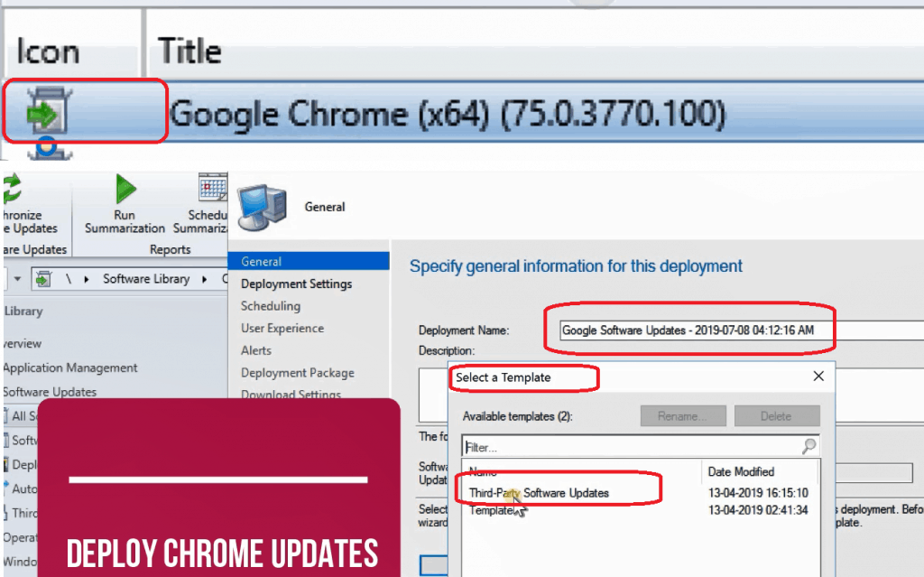The height and width of the screenshot is (577, 924).
Task: Click the Title column header
Action: click(x=189, y=51)
